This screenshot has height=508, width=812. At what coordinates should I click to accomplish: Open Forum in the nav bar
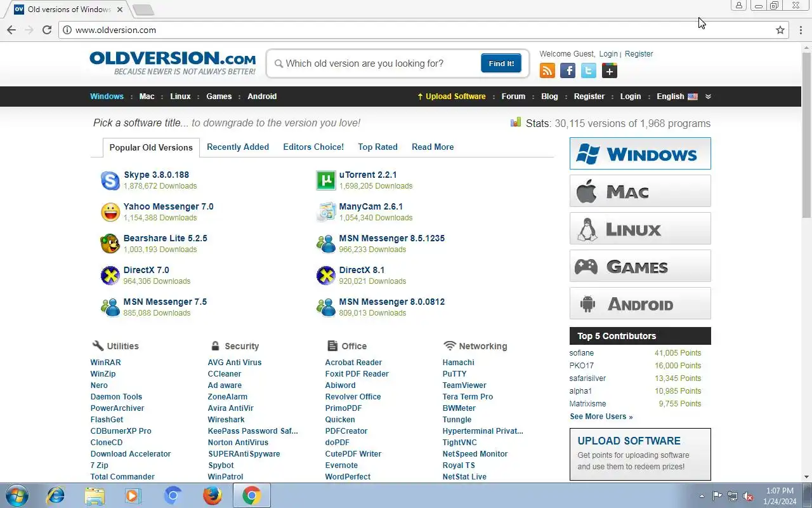513,97
